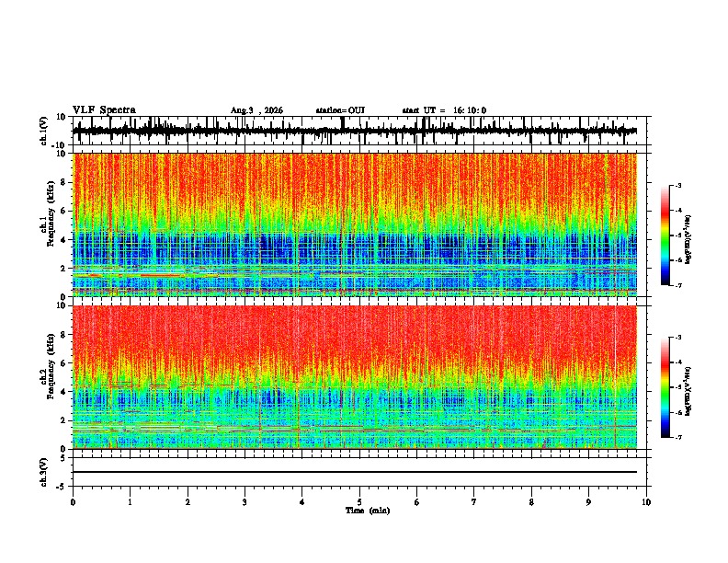This screenshot has width=728, height=563.
Task: Click the "5" tick on the time axis
Action: [x=359, y=502]
